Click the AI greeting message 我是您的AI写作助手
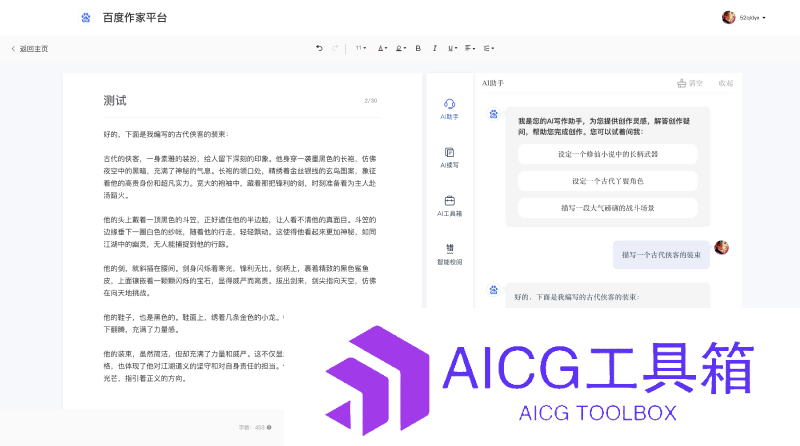The image size is (800, 446). point(604,127)
